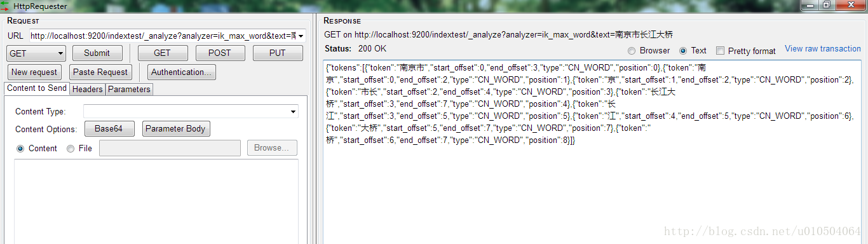Click the Browse... button
868x244 pixels.
pos(272,148)
